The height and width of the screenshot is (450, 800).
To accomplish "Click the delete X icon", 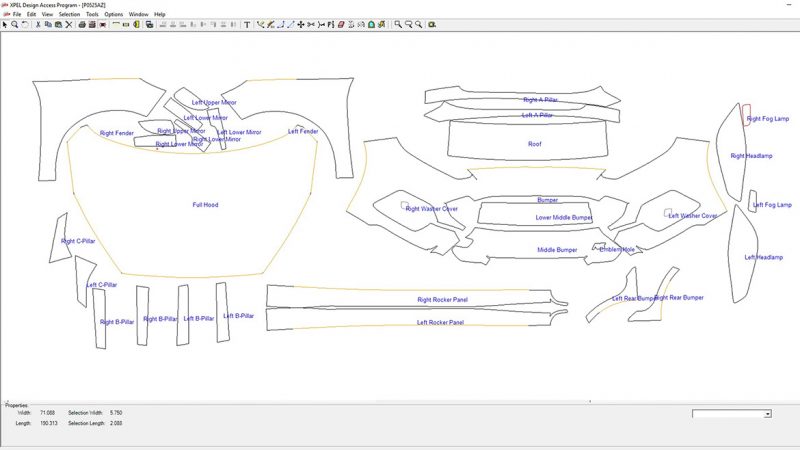I will coord(69,24).
